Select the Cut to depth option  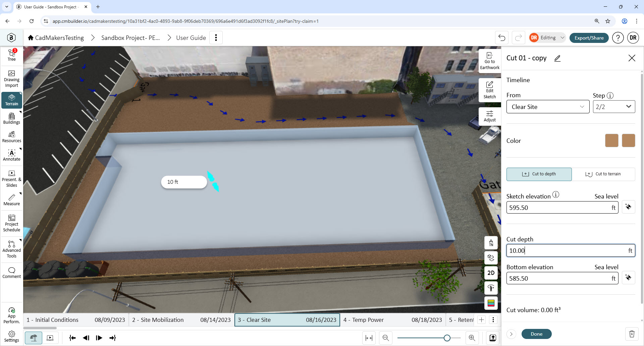pos(539,174)
